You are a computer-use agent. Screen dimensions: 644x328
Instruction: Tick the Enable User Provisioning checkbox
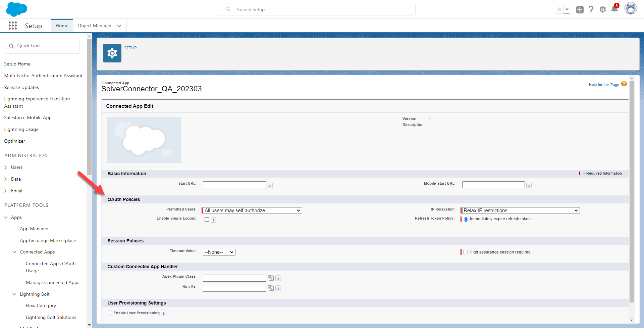point(110,313)
